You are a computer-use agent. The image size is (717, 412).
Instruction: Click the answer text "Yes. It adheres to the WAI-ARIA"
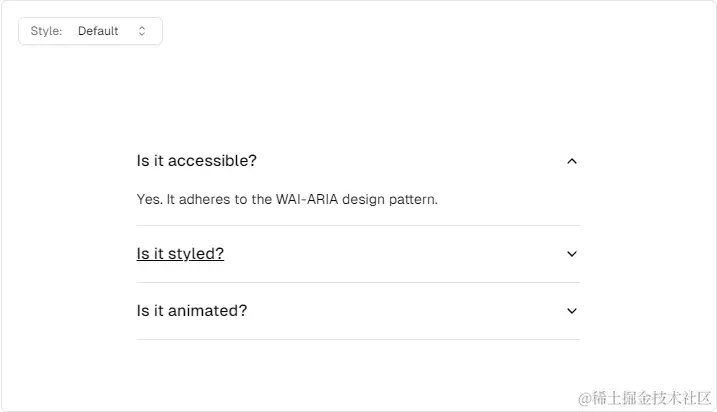pyautogui.click(x=237, y=199)
